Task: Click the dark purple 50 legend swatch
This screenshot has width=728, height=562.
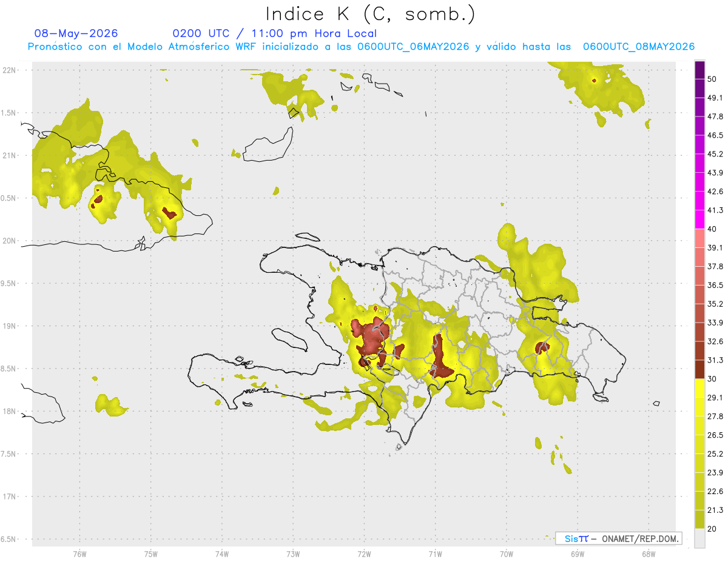Action: point(699,71)
